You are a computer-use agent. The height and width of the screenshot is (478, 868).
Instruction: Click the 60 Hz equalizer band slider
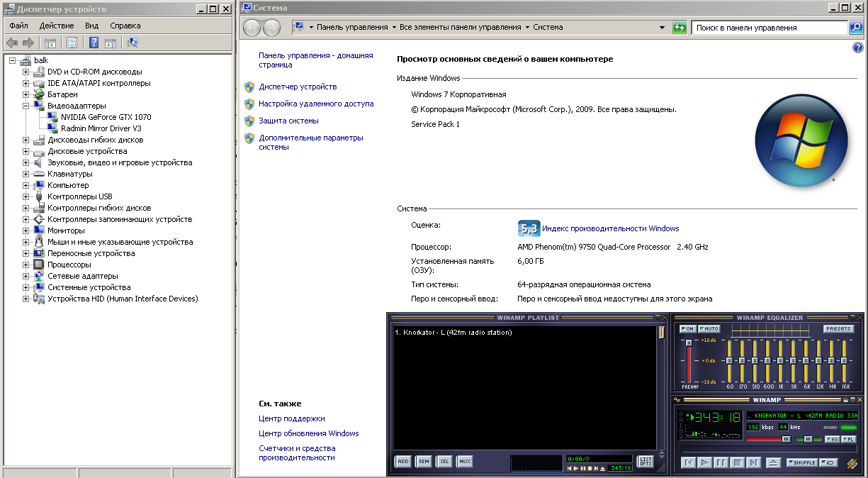pos(729,360)
